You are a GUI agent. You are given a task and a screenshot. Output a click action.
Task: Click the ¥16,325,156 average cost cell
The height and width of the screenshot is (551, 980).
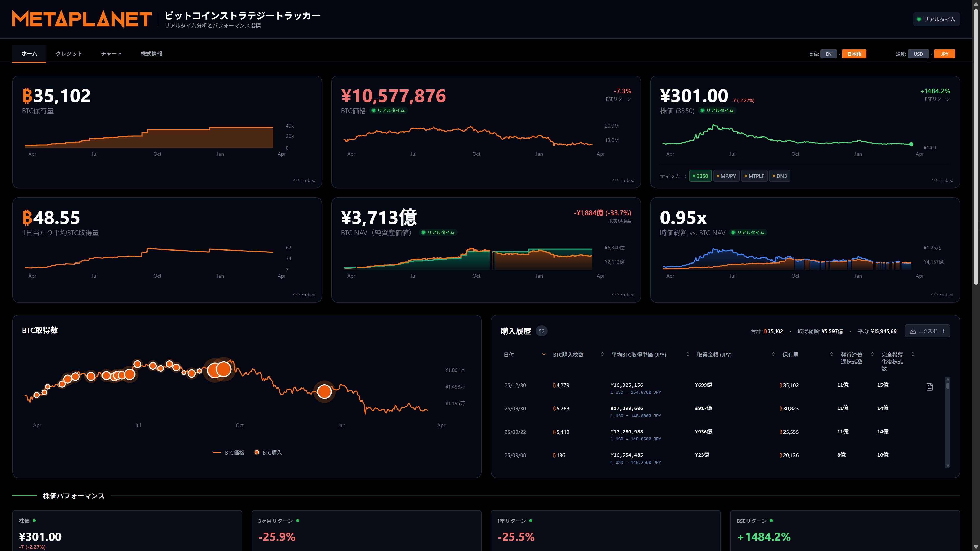point(627,385)
